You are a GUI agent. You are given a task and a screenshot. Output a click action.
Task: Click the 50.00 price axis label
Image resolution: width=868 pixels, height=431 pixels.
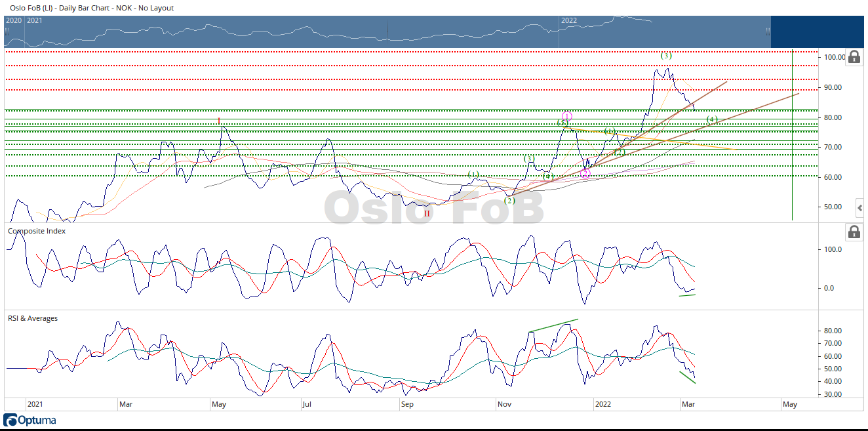pos(834,207)
